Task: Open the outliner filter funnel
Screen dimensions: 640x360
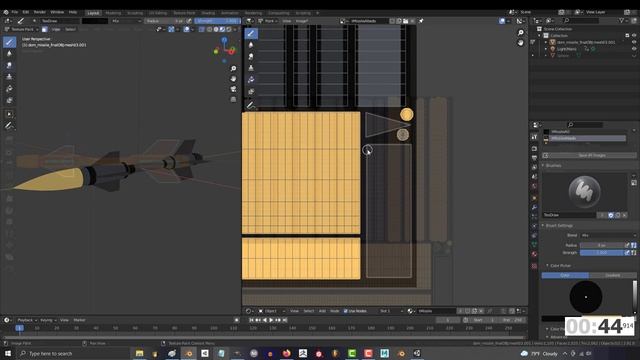Action: [x=622, y=20]
